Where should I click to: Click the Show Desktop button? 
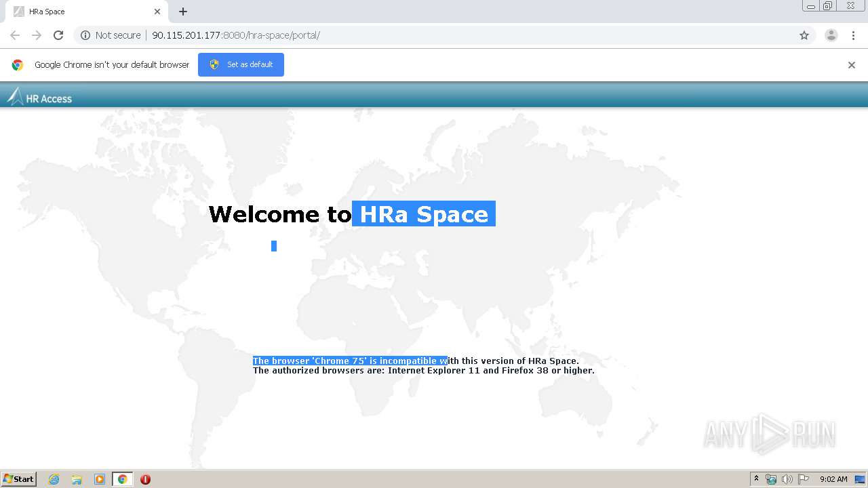861,479
